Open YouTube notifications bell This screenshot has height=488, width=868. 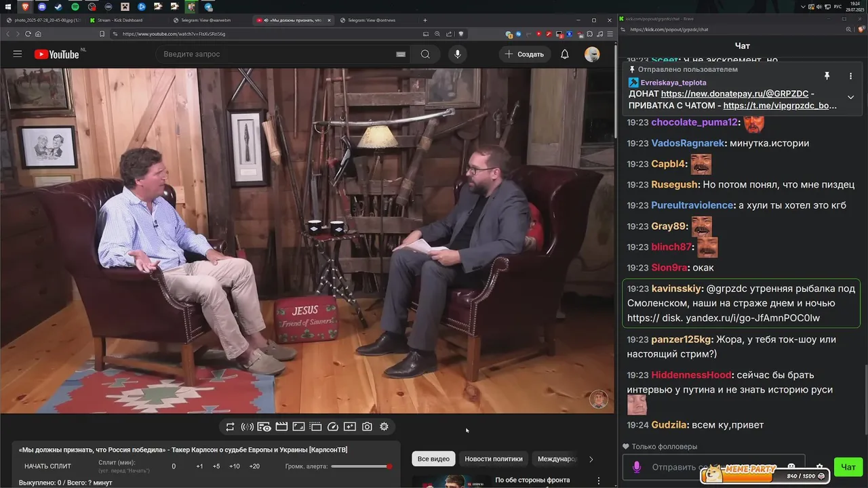564,54
